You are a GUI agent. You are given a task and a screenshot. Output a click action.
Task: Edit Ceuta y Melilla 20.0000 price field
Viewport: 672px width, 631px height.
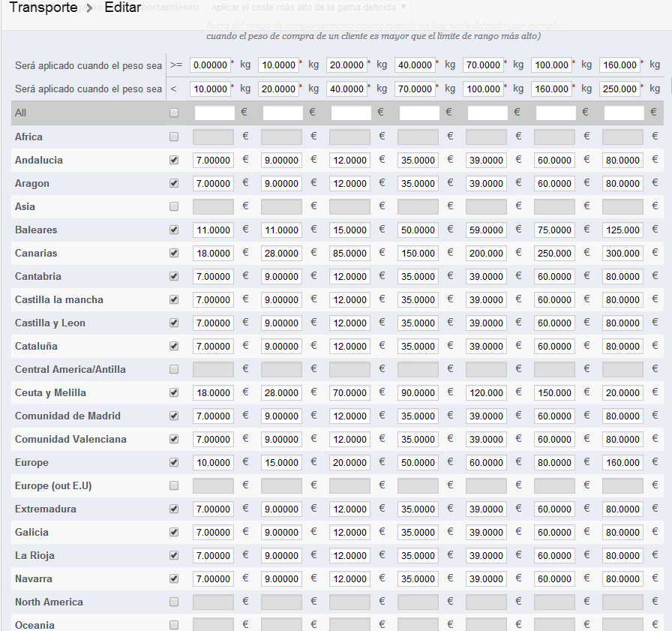click(x=622, y=393)
